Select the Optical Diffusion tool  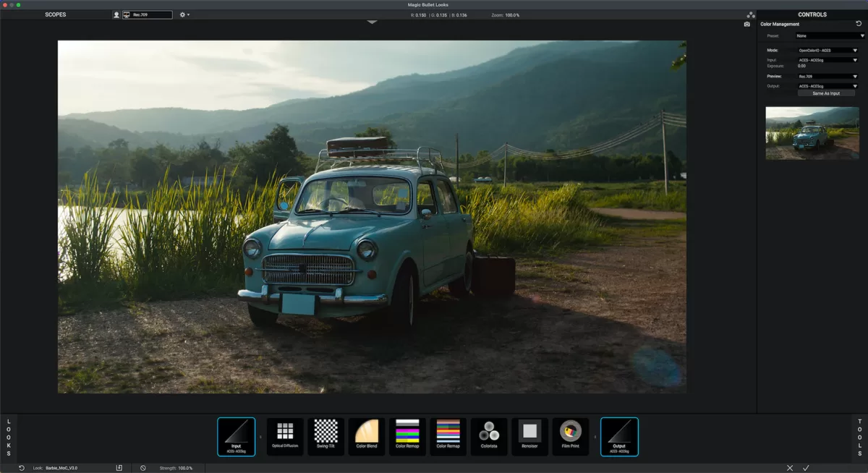coord(285,437)
